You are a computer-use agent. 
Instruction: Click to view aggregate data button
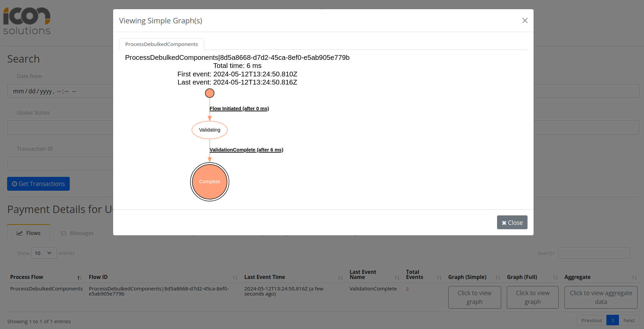pos(600,298)
